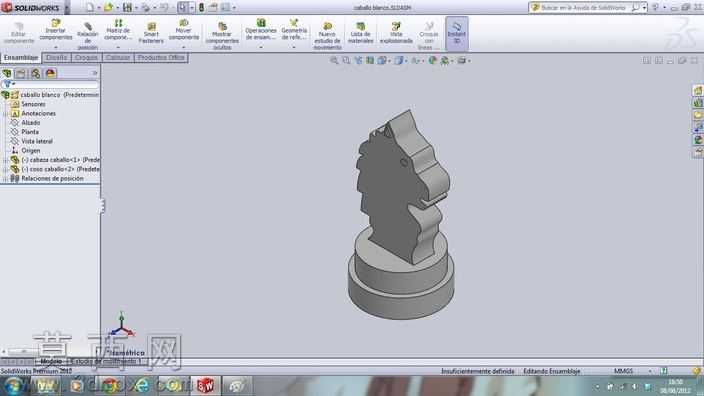Select Matriz de componentes tool
Image resolution: width=704 pixels, height=396 pixels.
pos(118,30)
